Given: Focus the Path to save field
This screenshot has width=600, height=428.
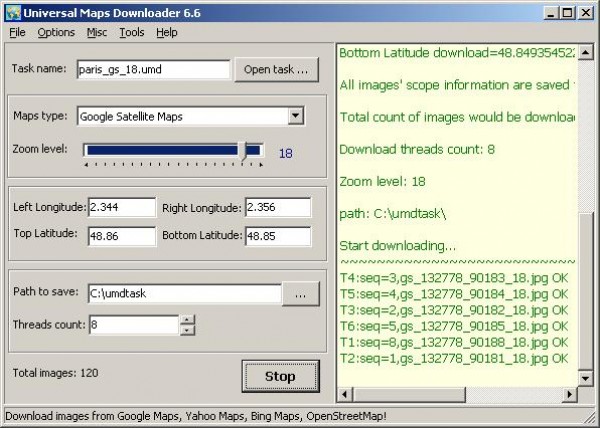Looking at the screenshot, I should pos(185,294).
